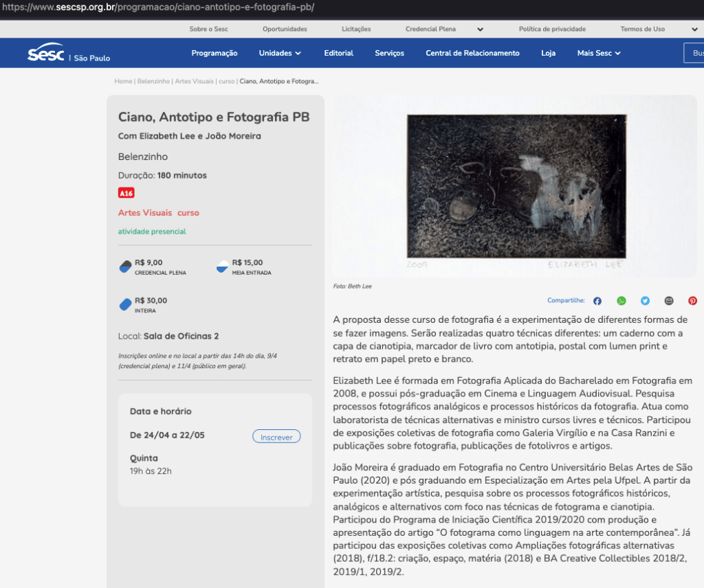Click the Sesc São Paulo logo
Screen dimensions: 704x588
tap(68, 54)
